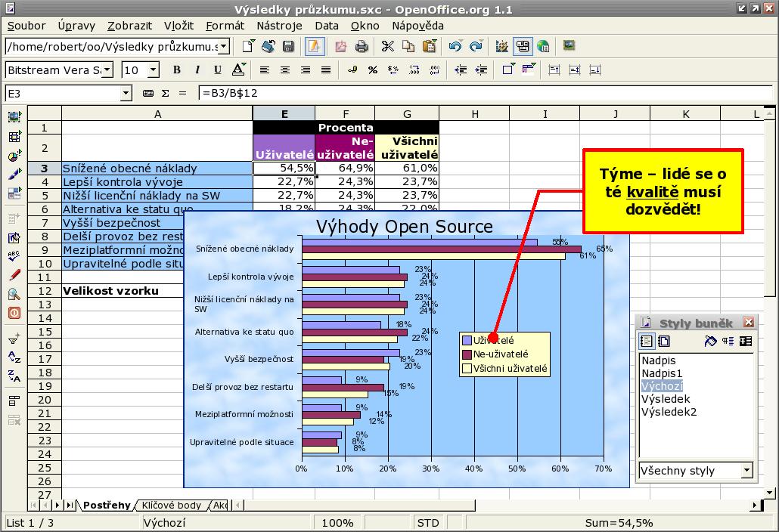Click the Fill Format Mode paint bucket icon
This screenshot has height=532, width=779.
click(710, 342)
